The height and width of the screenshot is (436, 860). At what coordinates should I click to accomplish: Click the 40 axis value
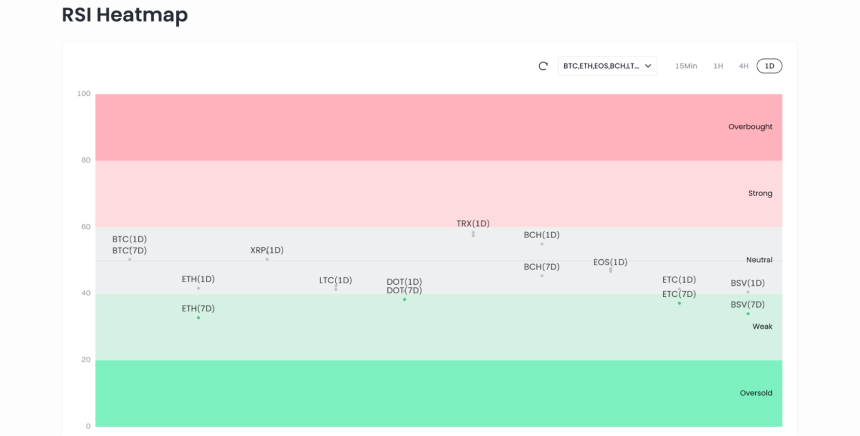[86, 293]
